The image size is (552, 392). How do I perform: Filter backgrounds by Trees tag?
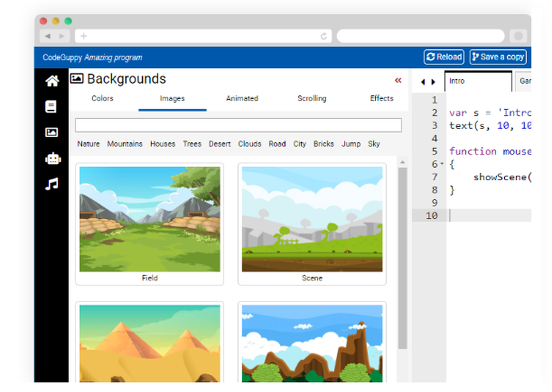(192, 144)
